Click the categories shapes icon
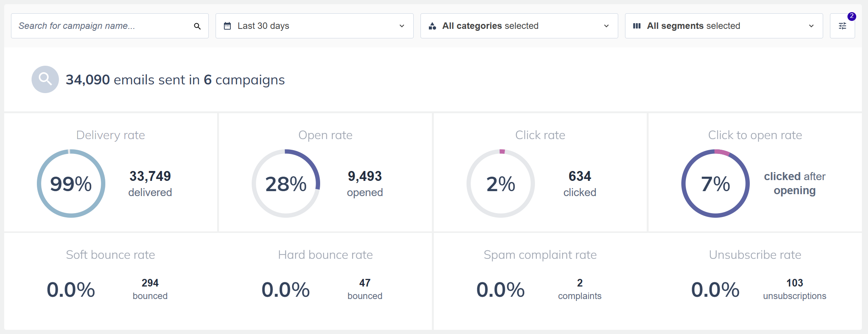The height and width of the screenshot is (334, 868). pos(432,26)
